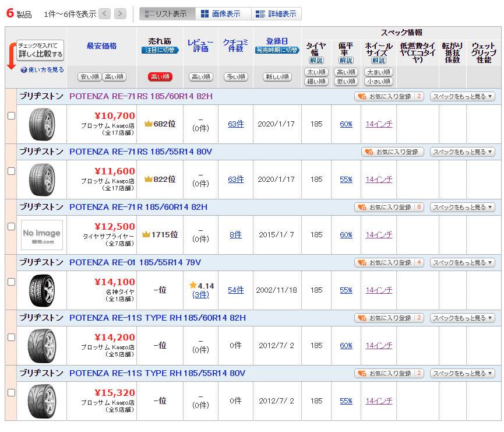
Task: Go to next results page arrow
Action: pyautogui.click(x=120, y=14)
